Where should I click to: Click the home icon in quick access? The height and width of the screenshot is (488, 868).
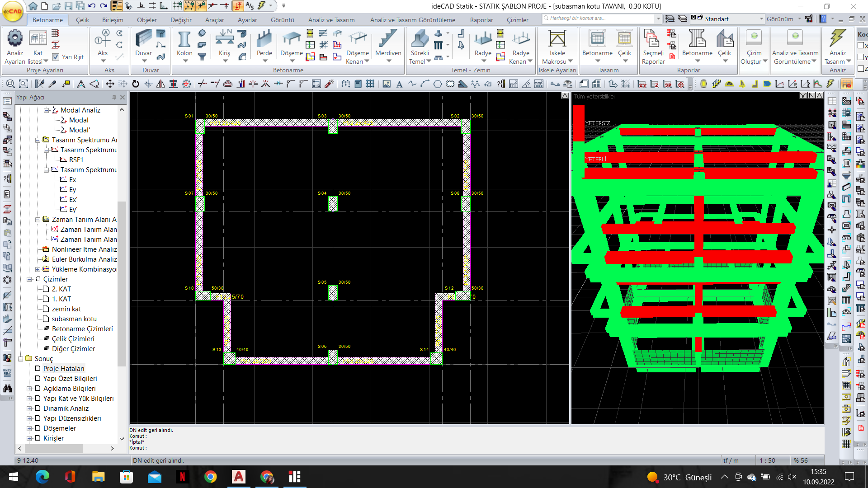pyautogui.click(x=33, y=6)
